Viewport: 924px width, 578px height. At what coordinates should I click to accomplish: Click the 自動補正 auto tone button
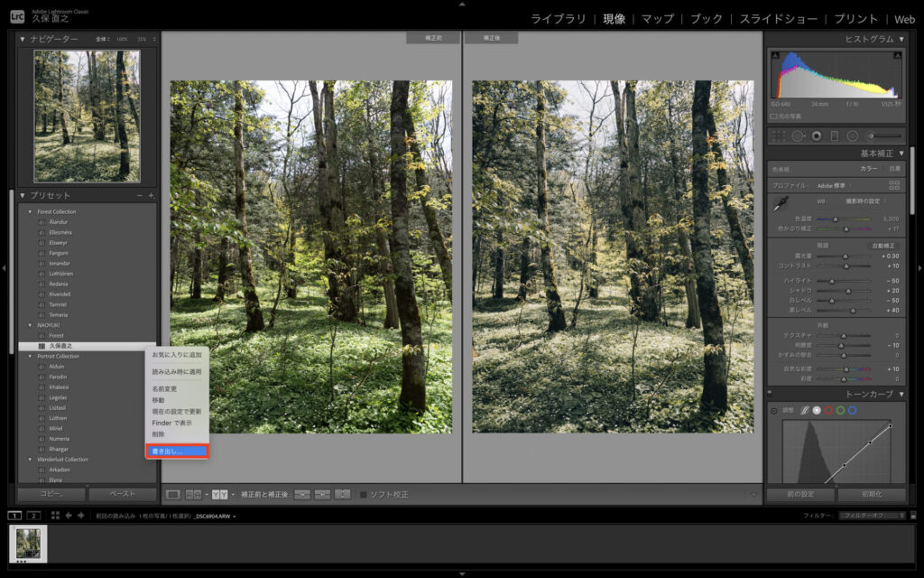(883, 246)
